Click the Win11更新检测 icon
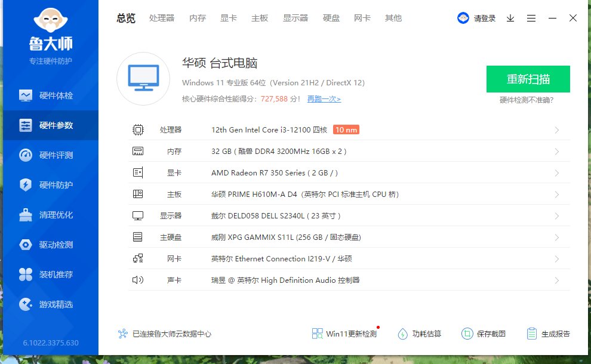 click(x=318, y=334)
